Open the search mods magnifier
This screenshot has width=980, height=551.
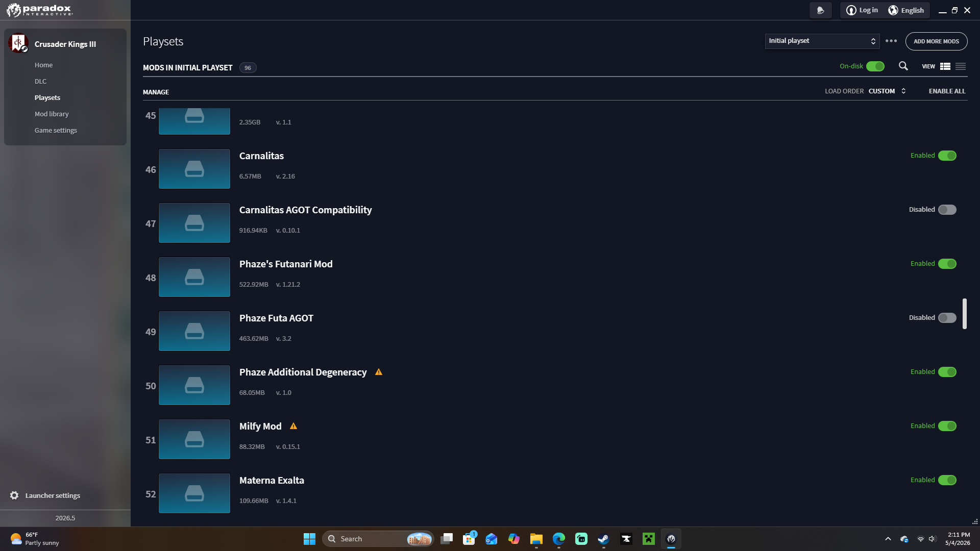pos(903,66)
